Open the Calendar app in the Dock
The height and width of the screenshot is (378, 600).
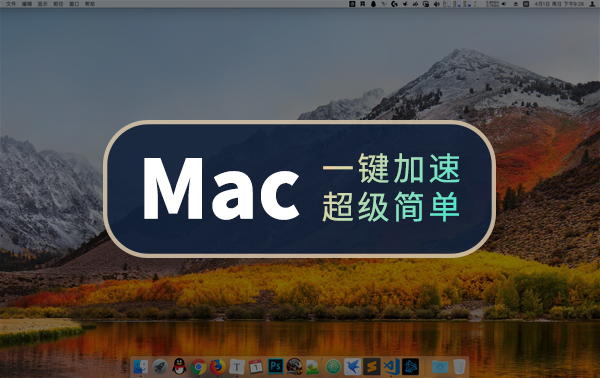256,367
